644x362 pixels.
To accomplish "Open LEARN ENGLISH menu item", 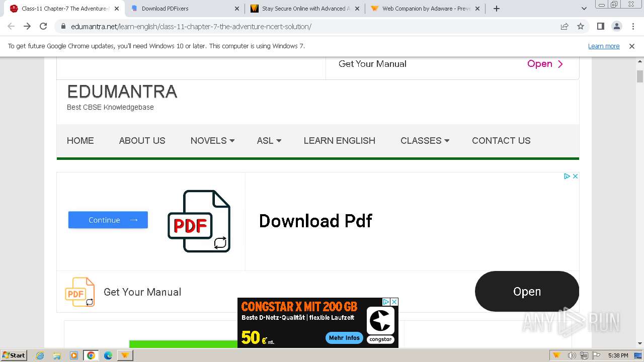I will click(340, 141).
